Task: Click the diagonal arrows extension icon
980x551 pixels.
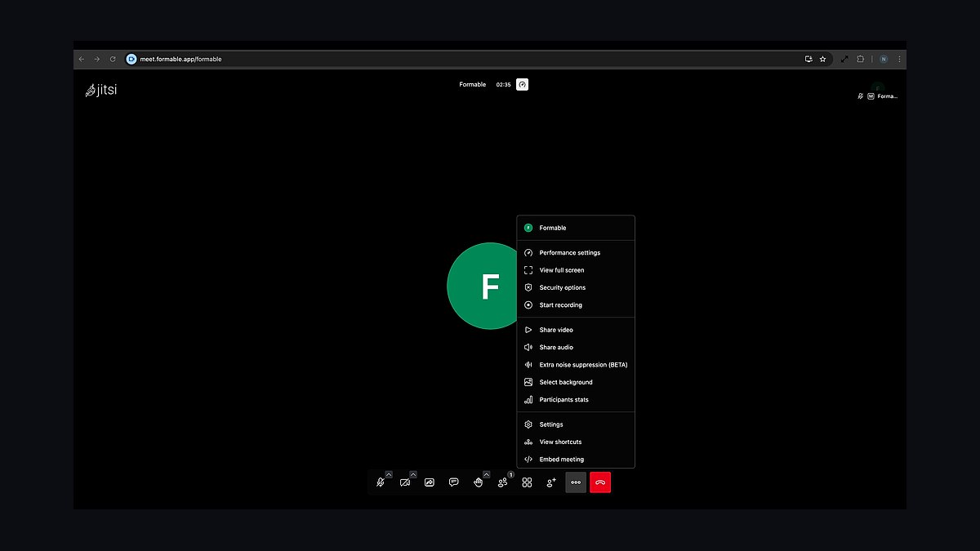Action: (844, 59)
